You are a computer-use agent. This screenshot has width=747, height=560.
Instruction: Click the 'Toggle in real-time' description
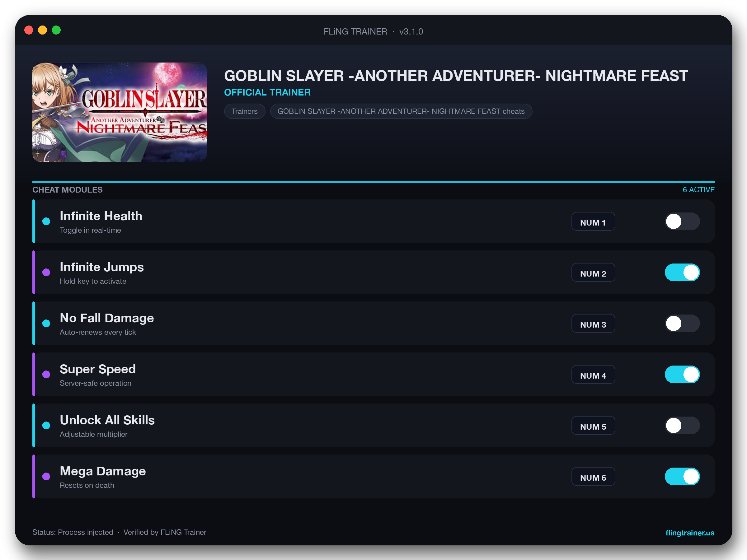tap(90, 230)
